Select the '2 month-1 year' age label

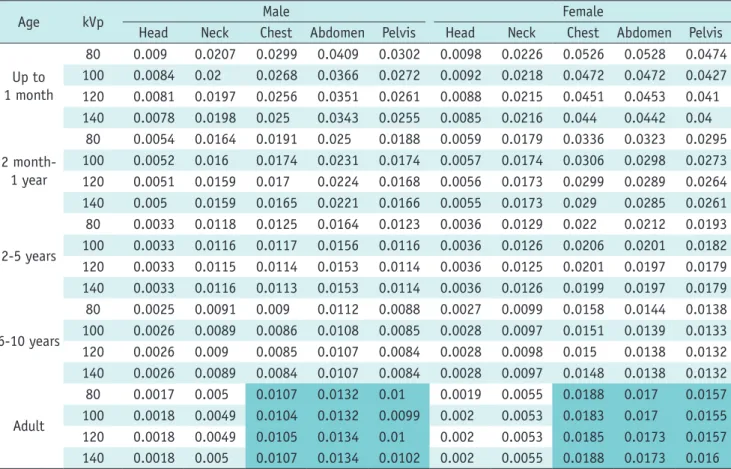pyautogui.click(x=29, y=171)
